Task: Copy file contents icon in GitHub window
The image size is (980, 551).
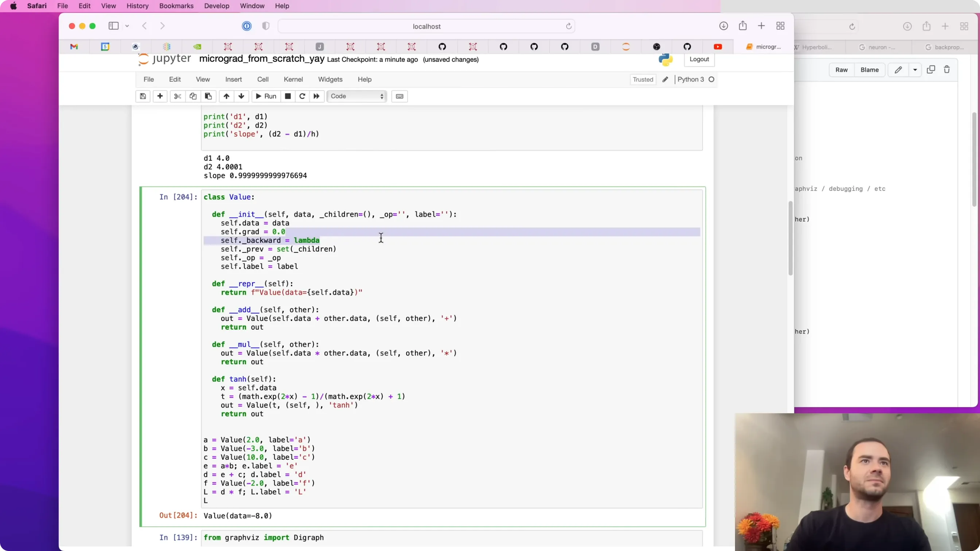Action: [x=931, y=70]
